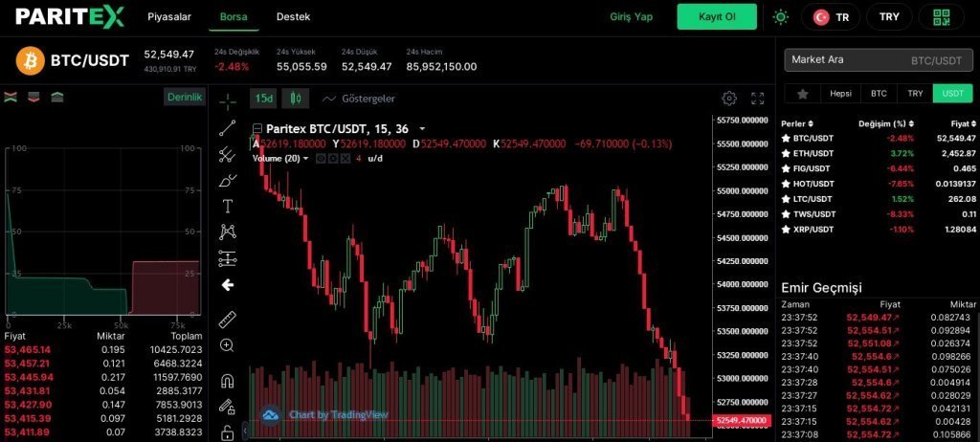This screenshot has height=442, width=980.
Task: Select the trend line drawing tool
Action: 228,128
